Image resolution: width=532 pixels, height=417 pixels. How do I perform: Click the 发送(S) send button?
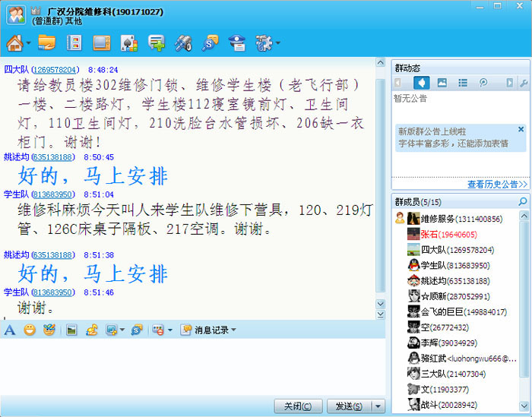click(x=349, y=406)
